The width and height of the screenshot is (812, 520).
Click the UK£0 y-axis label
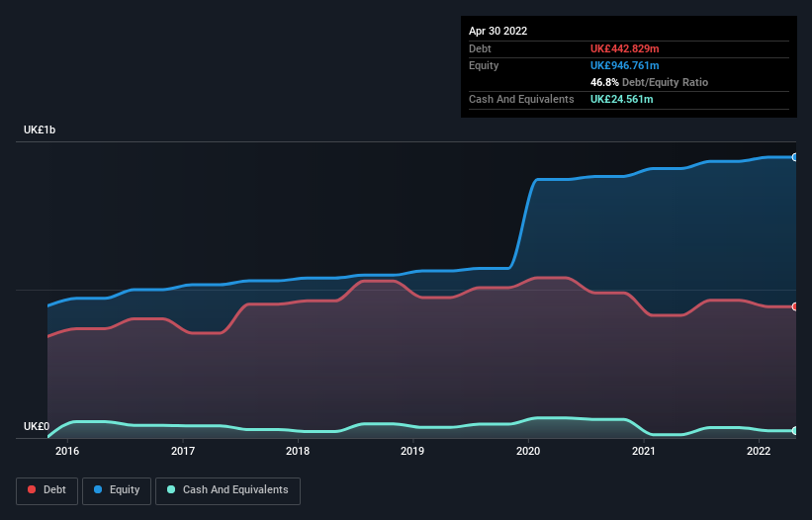tap(37, 426)
